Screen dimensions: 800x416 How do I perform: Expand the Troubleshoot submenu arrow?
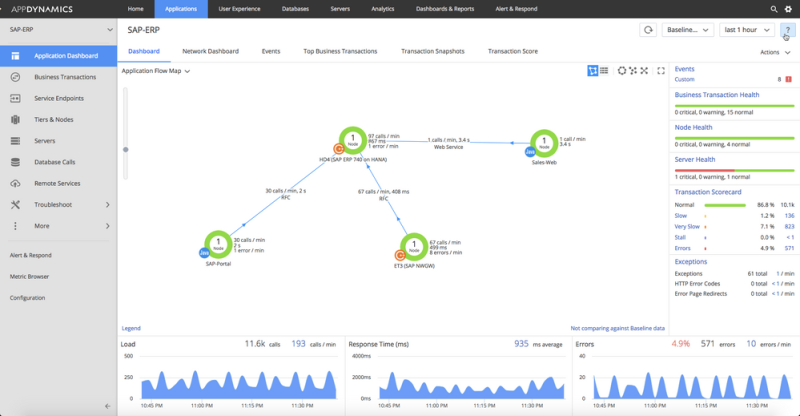108,205
